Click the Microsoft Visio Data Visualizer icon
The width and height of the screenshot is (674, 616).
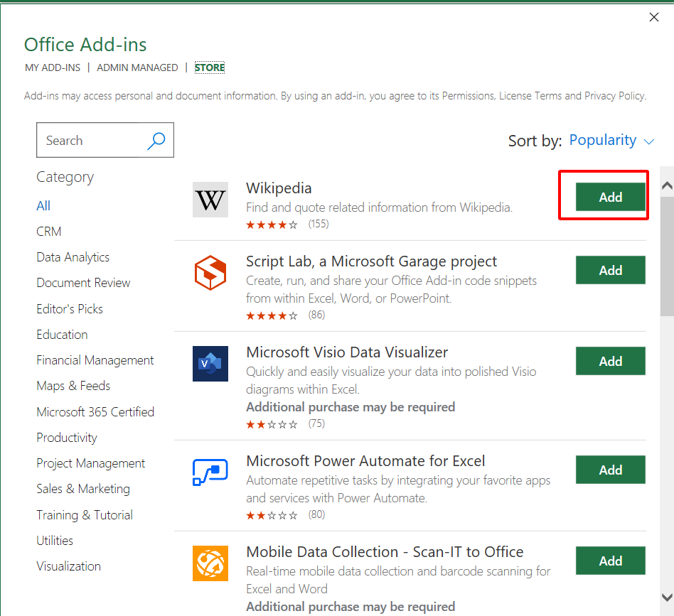(210, 363)
